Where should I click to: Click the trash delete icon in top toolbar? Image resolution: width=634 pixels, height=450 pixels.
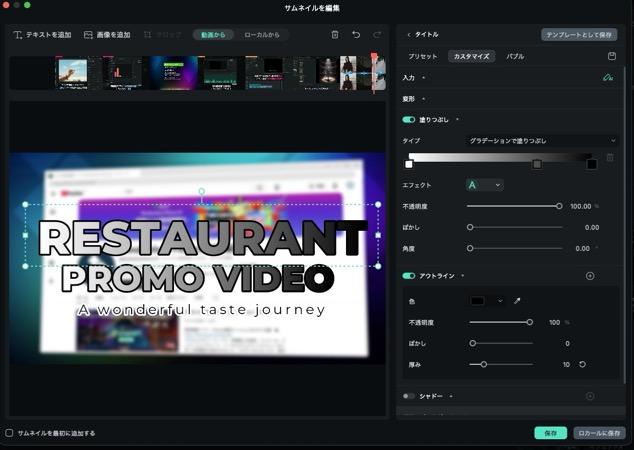pyautogui.click(x=335, y=34)
